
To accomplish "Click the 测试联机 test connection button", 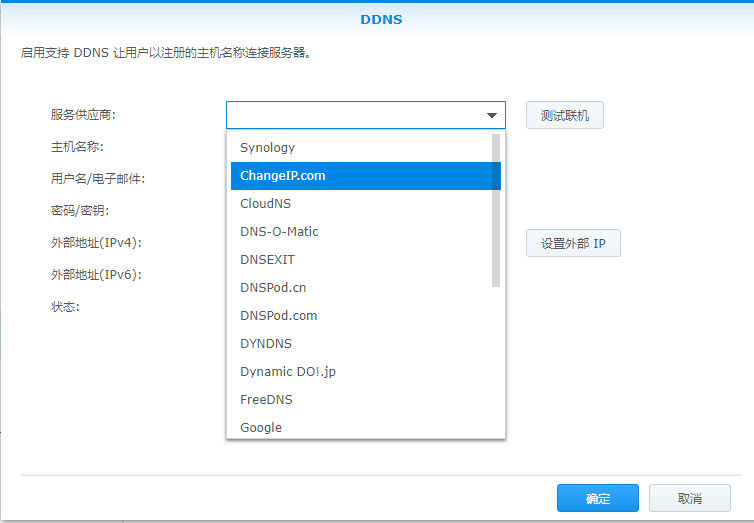I will pos(565,115).
